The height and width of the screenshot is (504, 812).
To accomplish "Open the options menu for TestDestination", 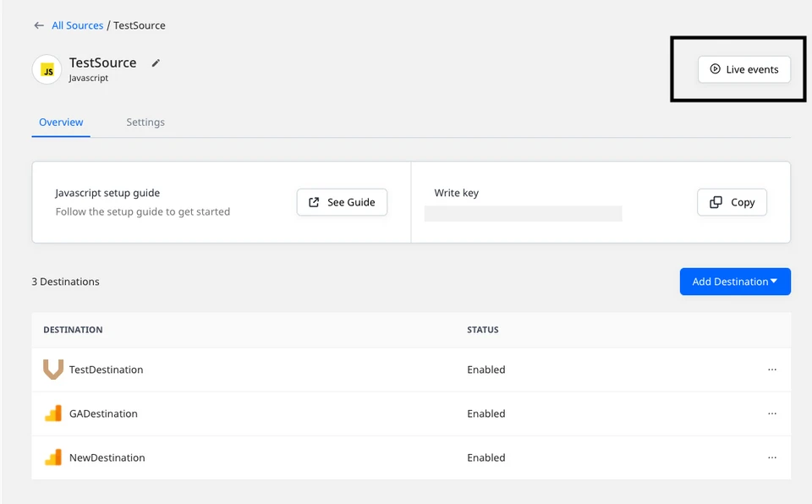I will [x=772, y=370].
